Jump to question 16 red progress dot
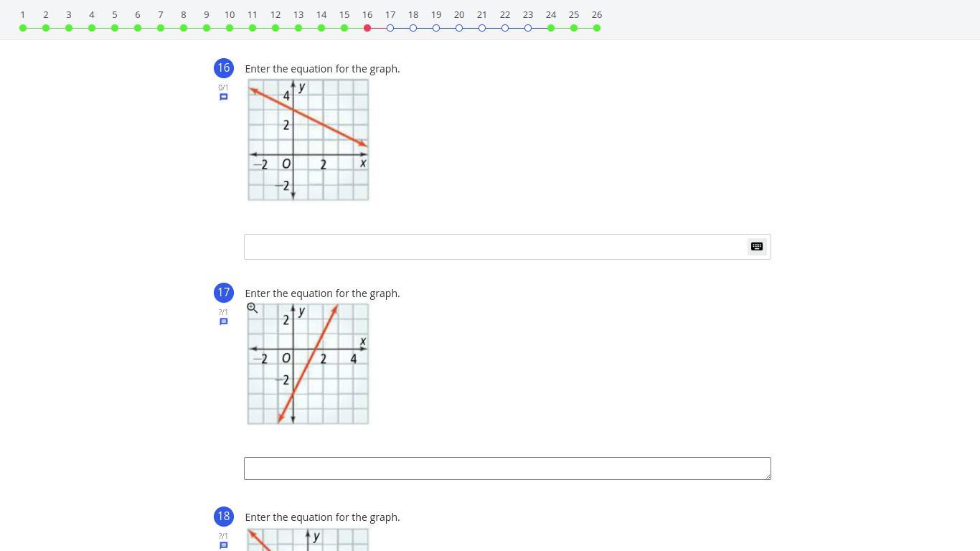The image size is (980, 551). pyautogui.click(x=367, y=28)
